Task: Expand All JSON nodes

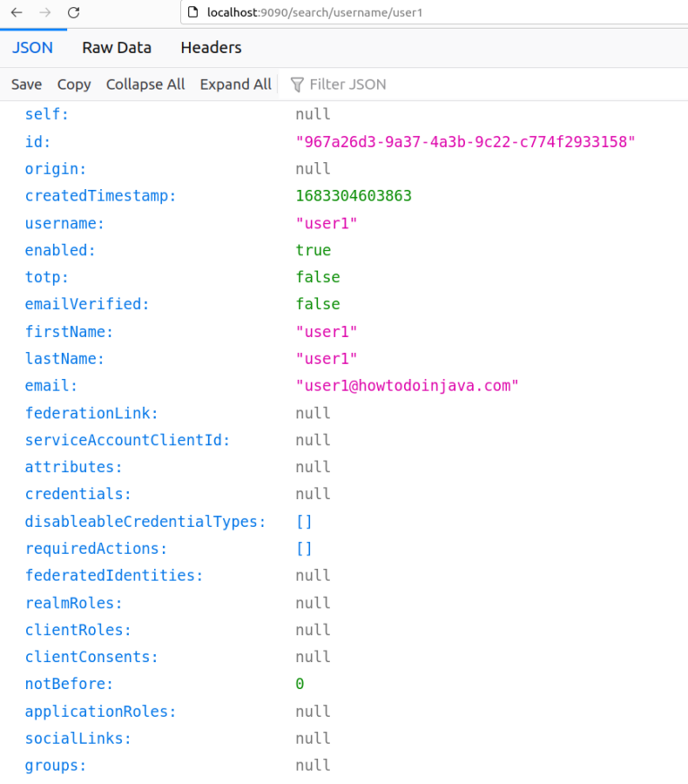Action: pyautogui.click(x=235, y=84)
